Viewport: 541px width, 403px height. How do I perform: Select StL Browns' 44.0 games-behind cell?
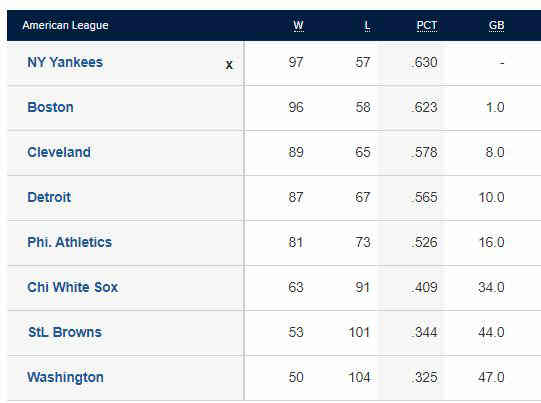pos(491,332)
